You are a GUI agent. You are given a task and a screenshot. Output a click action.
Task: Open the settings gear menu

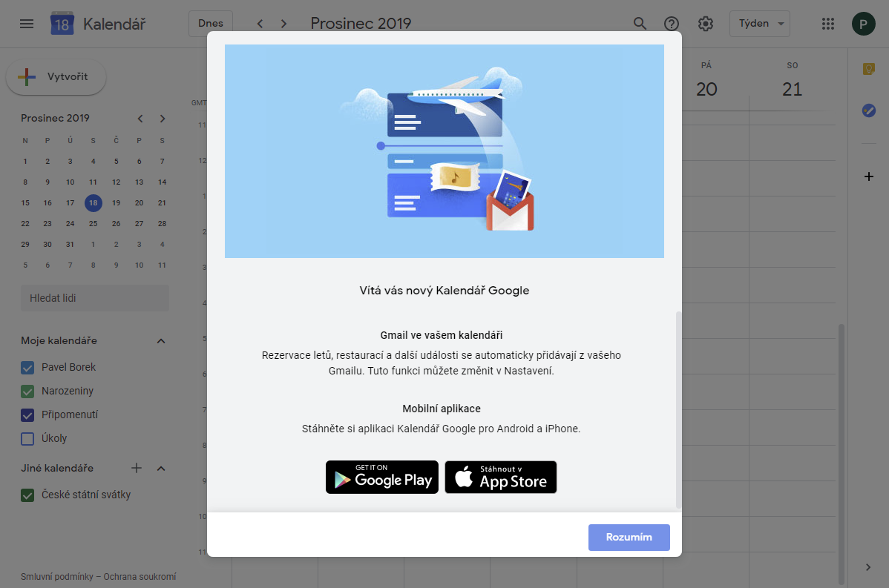705,24
